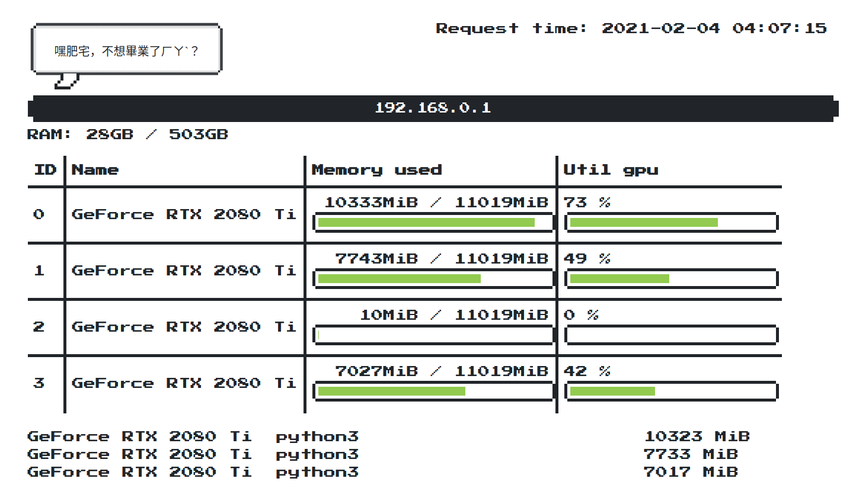Click the Chinese speech bubble message
856x504 pixels.
click(x=126, y=51)
